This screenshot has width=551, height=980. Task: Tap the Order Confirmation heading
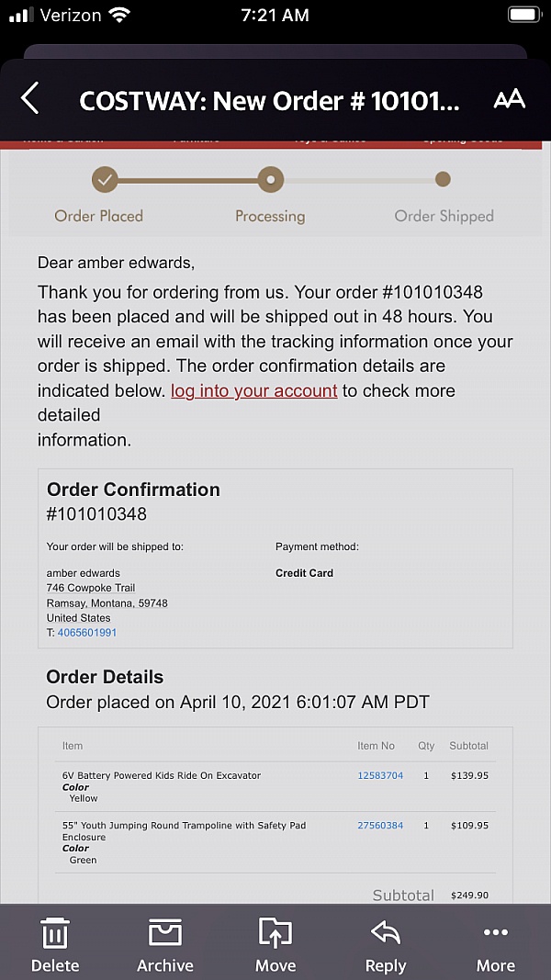click(133, 490)
